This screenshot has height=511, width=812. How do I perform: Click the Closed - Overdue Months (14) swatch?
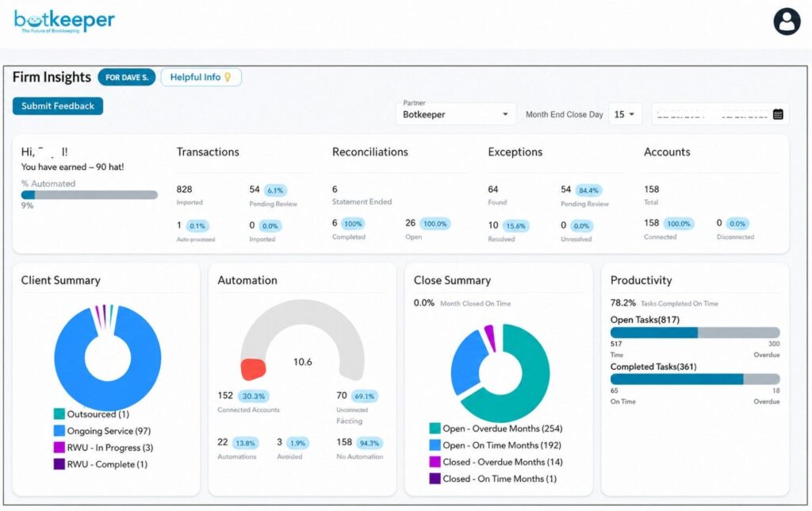[x=435, y=462]
